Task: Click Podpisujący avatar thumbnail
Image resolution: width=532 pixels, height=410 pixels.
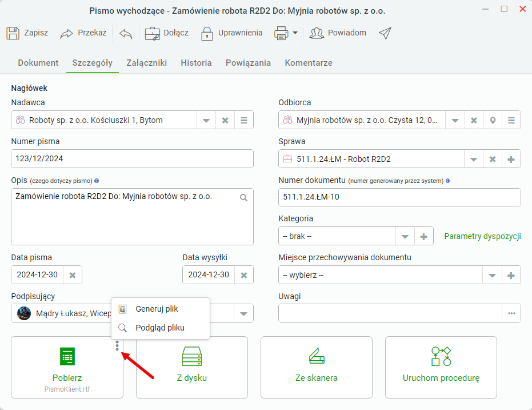Action: pos(24,313)
